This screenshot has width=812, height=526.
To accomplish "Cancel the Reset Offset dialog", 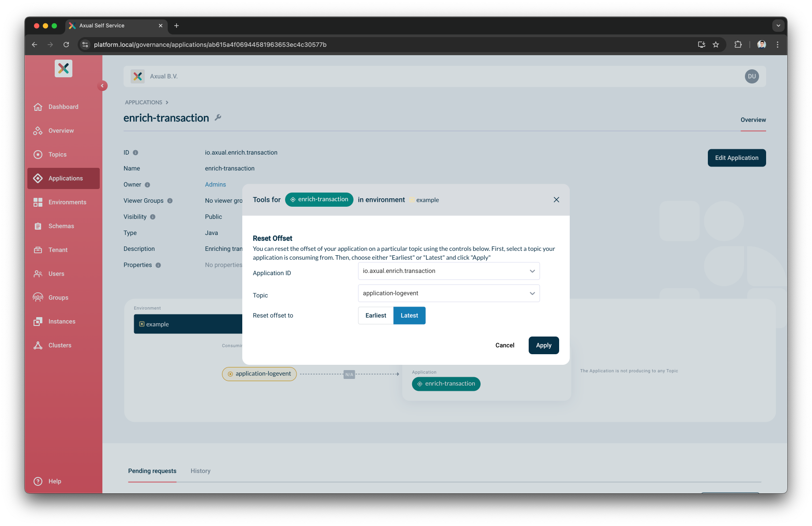I will click(505, 345).
